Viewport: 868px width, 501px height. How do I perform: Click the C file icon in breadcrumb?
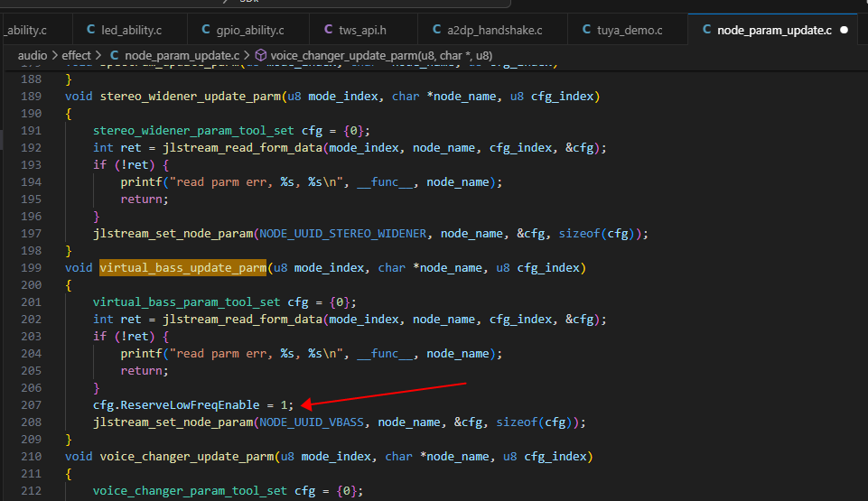click(x=114, y=55)
